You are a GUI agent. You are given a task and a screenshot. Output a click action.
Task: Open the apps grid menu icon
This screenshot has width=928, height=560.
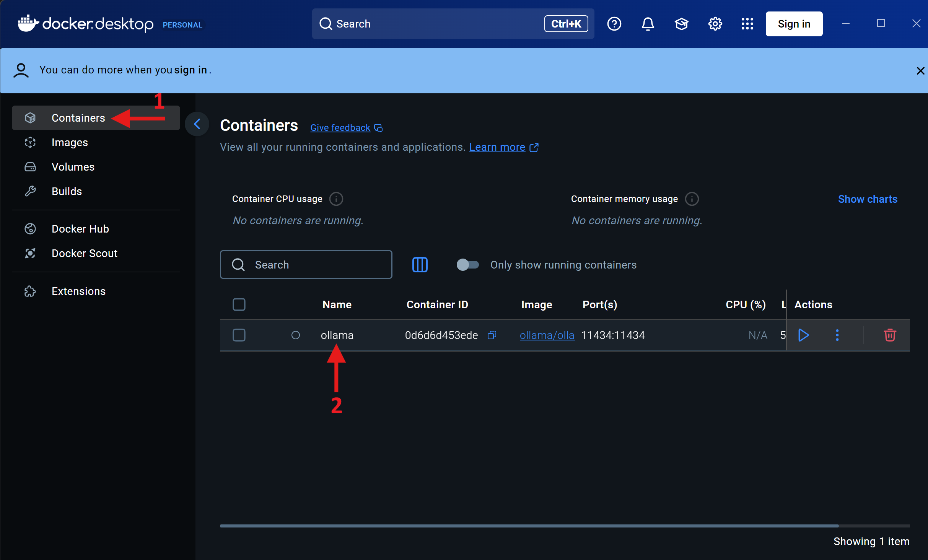click(747, 24)
